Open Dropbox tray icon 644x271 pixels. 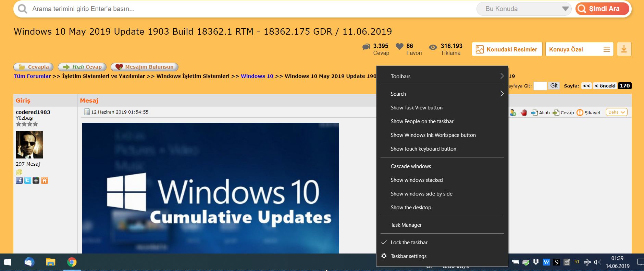tap(536, 262)
